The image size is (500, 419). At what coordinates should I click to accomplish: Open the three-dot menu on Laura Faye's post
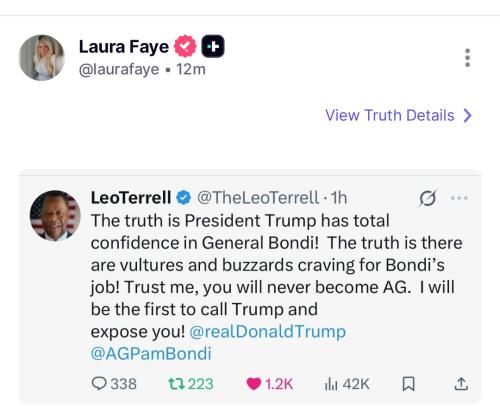click(x=467, y=58)
